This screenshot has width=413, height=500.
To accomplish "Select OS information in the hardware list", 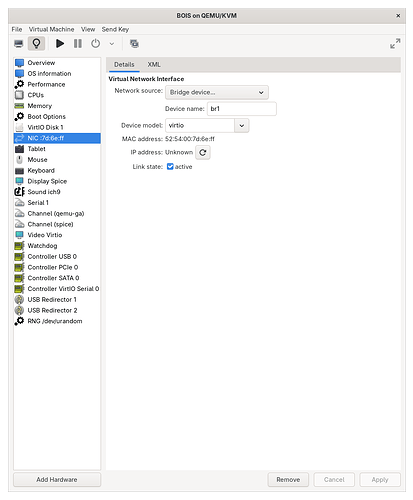I will point(57,73).
